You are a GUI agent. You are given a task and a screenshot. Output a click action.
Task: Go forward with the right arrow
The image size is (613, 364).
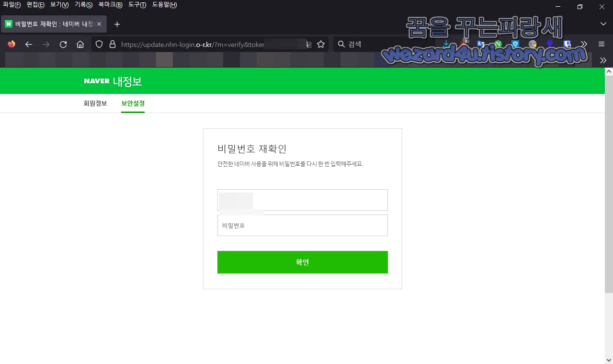tap(46, 44)
